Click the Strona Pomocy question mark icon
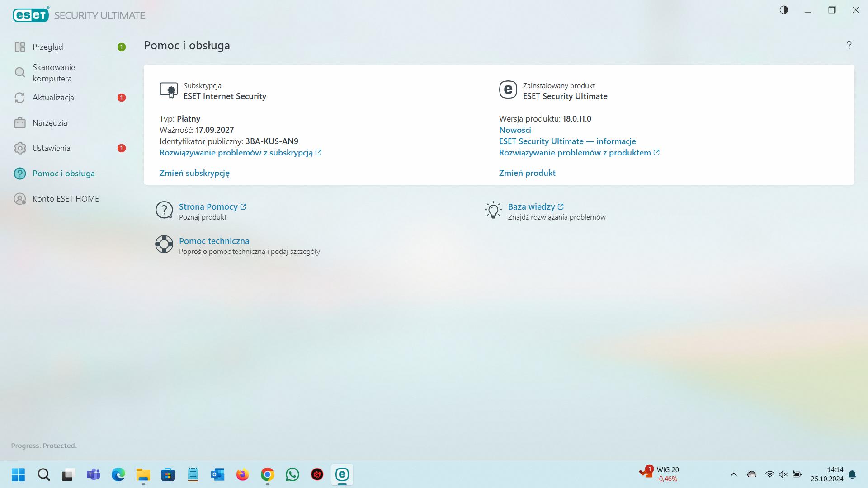The width and height of the screenshot is (868, 488). pos(164,210)
